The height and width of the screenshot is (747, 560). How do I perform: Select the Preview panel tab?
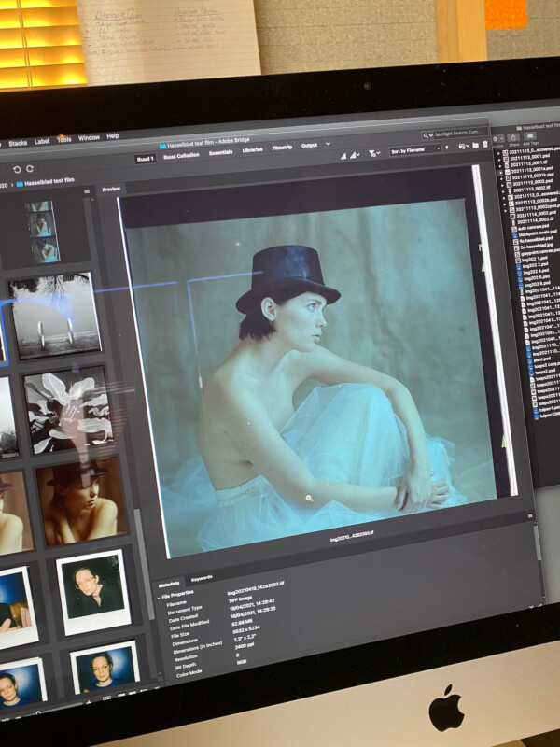pos(111,190)
